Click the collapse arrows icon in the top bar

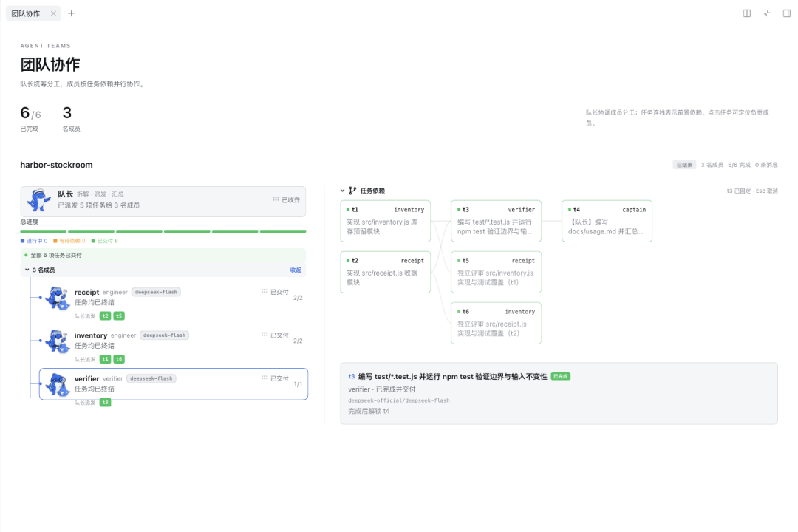coord(767,14)
